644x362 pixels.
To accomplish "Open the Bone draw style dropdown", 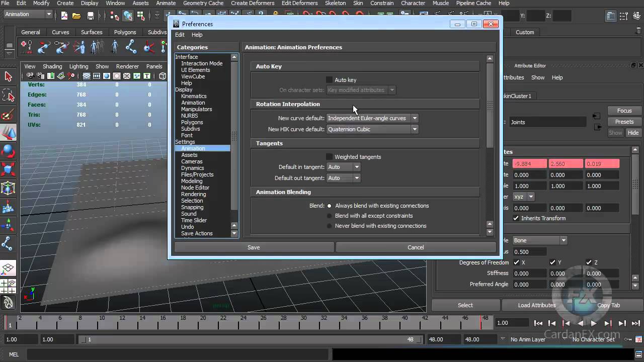I will pos(540,240).
